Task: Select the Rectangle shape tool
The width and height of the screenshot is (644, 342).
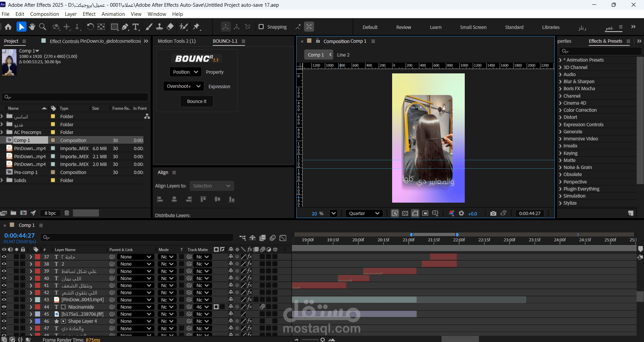Action: pyautogui.click(x=114, y=27)
